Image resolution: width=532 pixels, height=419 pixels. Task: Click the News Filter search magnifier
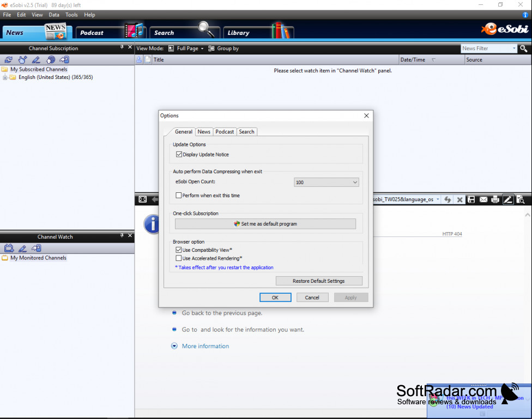pyautogui.click(x=523, y=49)
